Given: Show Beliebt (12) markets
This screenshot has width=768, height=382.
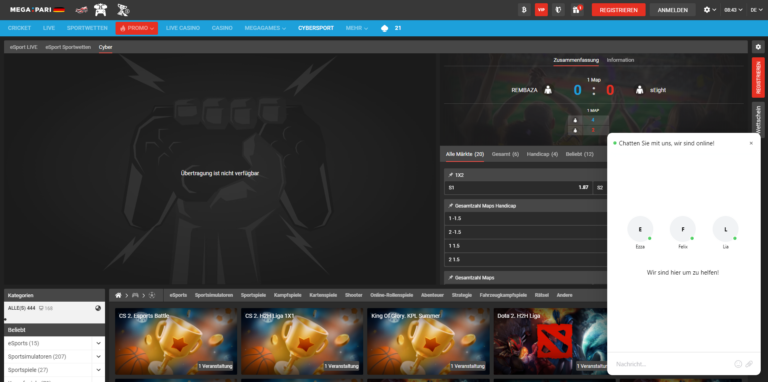Looking at the screenshot, I should click(579, 154).
